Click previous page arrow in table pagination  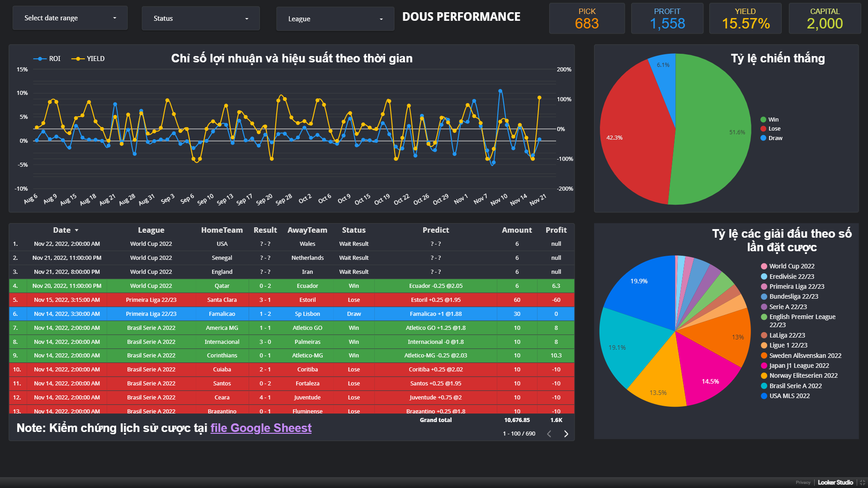(549, 434)
